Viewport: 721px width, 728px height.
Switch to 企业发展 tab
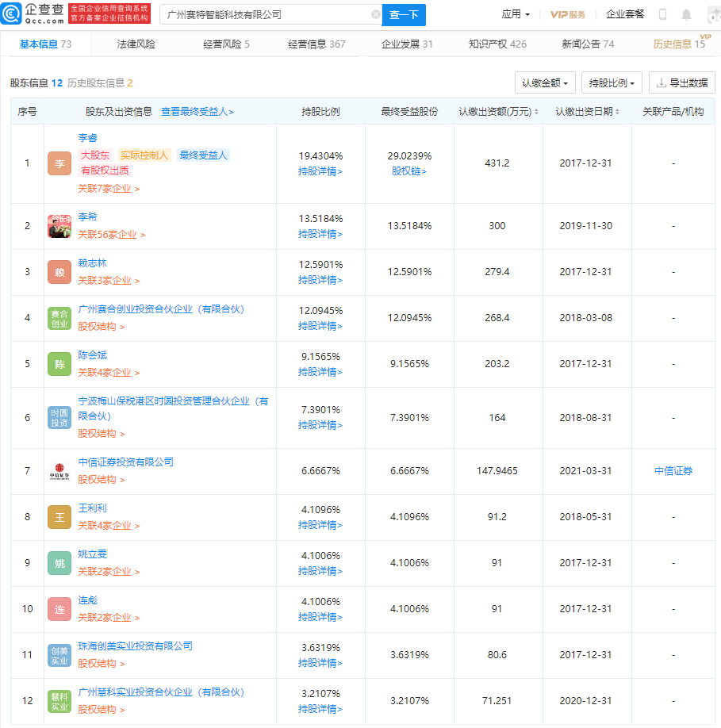point(407,44)
